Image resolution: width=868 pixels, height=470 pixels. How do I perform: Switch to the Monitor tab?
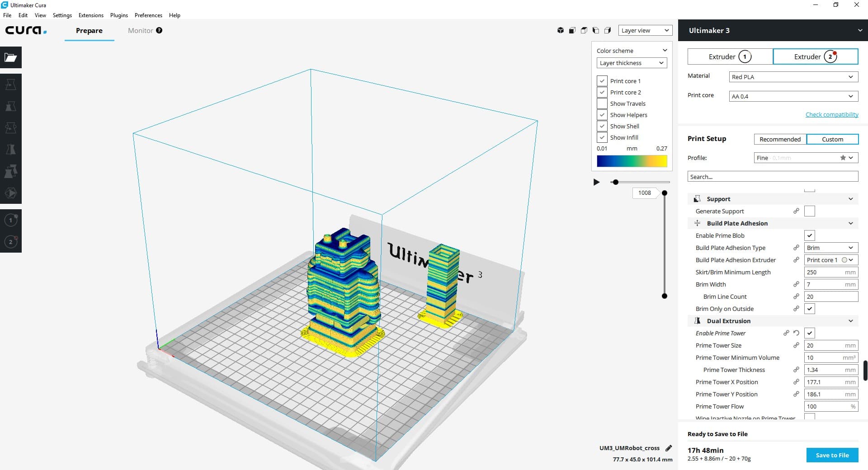click(140, 30)
